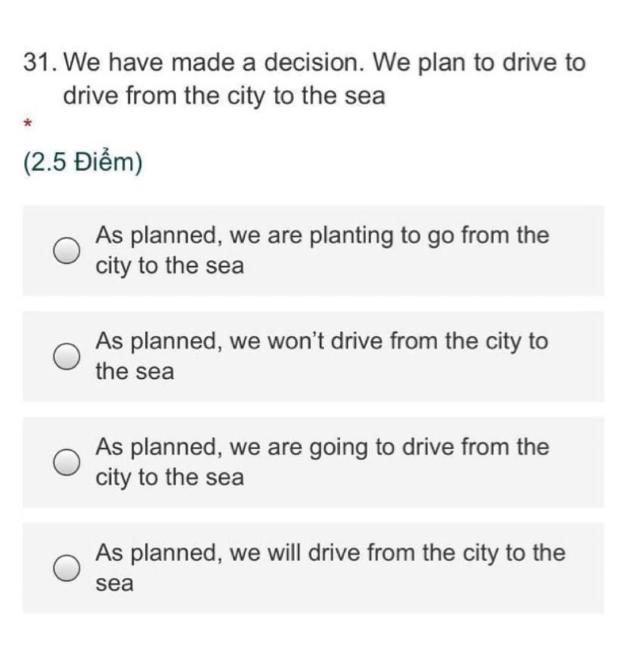
Task: Pick the 'we are going to drive' radio button
Action: (67, 463)
